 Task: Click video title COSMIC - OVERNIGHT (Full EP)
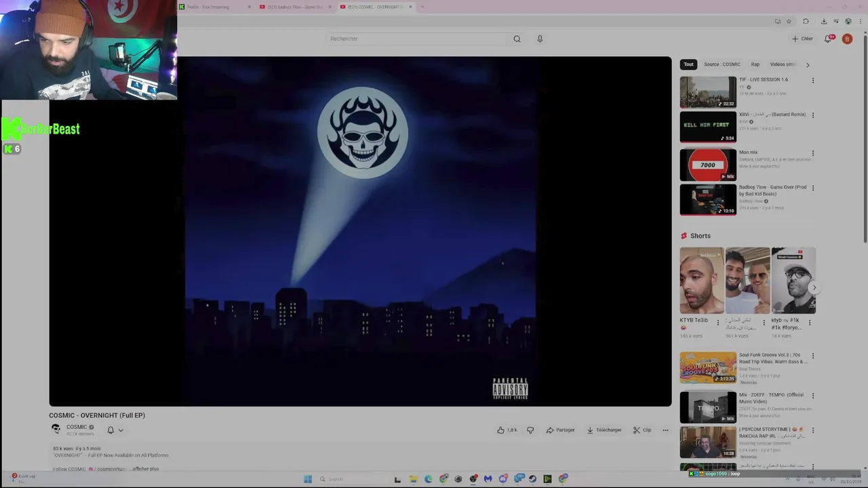pos(97,415)
